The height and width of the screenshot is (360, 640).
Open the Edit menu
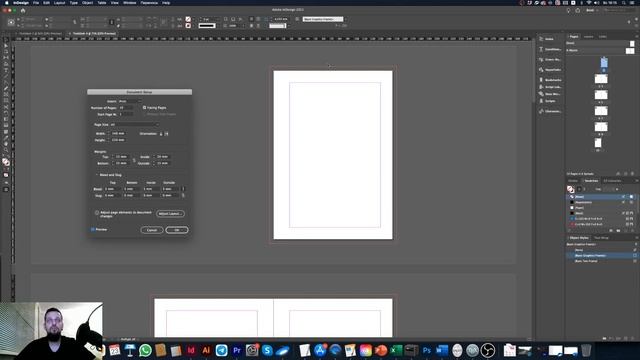pyautogui.click(x=47, y=3)
